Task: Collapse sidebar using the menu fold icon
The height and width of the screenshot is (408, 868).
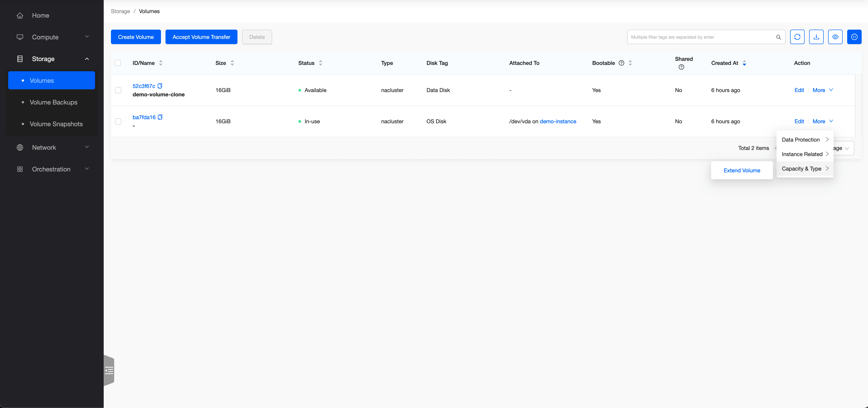Action: tap(109, 371)
